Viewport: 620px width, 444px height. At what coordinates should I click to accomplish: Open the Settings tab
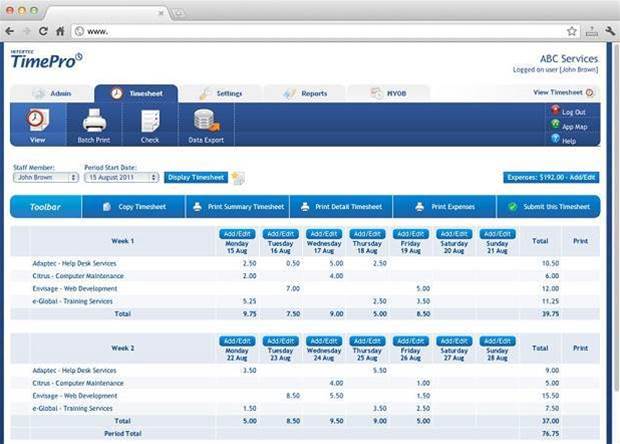(221, 94)
